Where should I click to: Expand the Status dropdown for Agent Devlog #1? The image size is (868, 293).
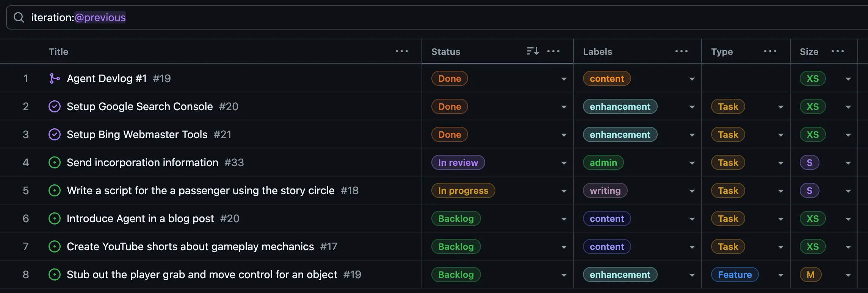click(x=564, y=78)
